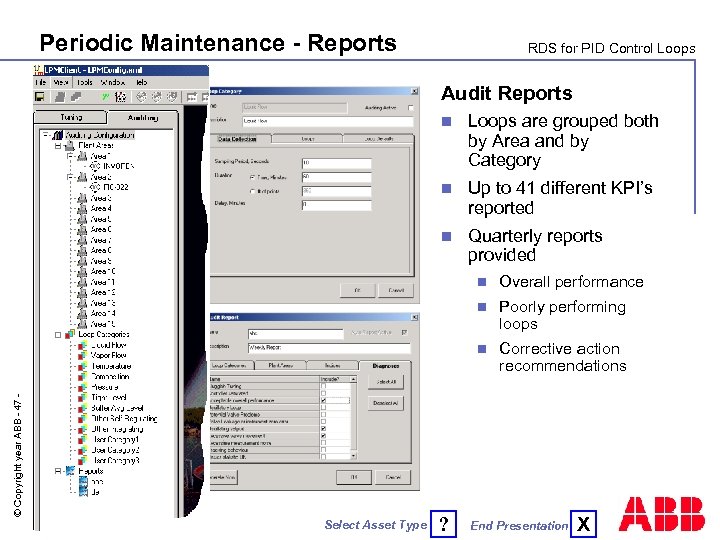The height and width of the screenshot is (540, 720).
Task: Click the second grey icon before the green one
Action: pyautogui.click(x=76, y=97)
